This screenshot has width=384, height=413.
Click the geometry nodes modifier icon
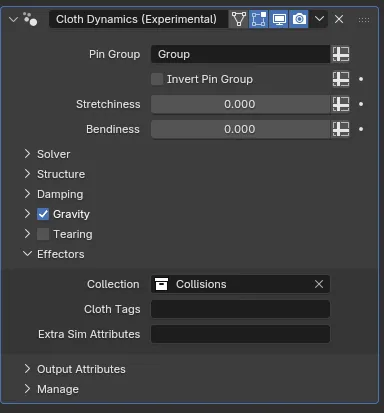click(30, 19)
